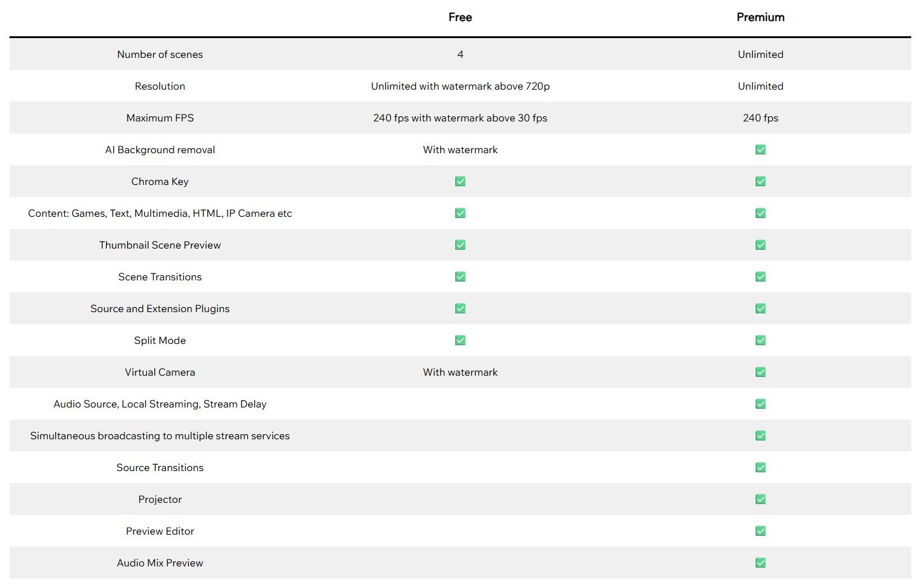Click the Premium checkmark for Audio Mix Preview

[x=760, y=563]
